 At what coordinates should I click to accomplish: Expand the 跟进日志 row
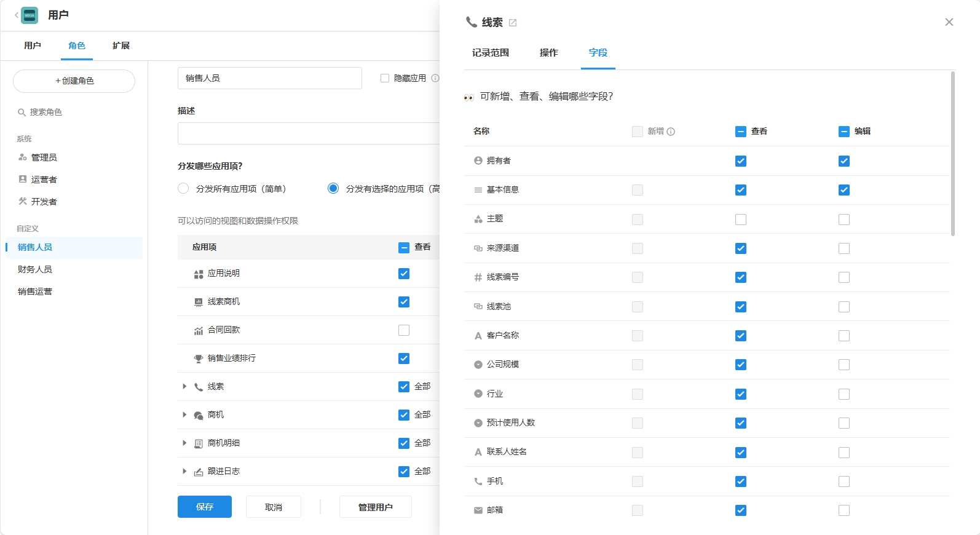[184, 471]
